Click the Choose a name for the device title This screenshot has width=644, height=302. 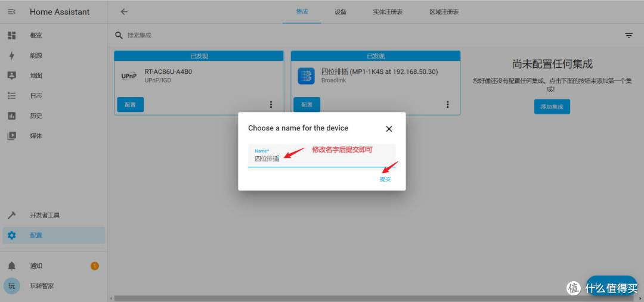(x=298, y=128)
